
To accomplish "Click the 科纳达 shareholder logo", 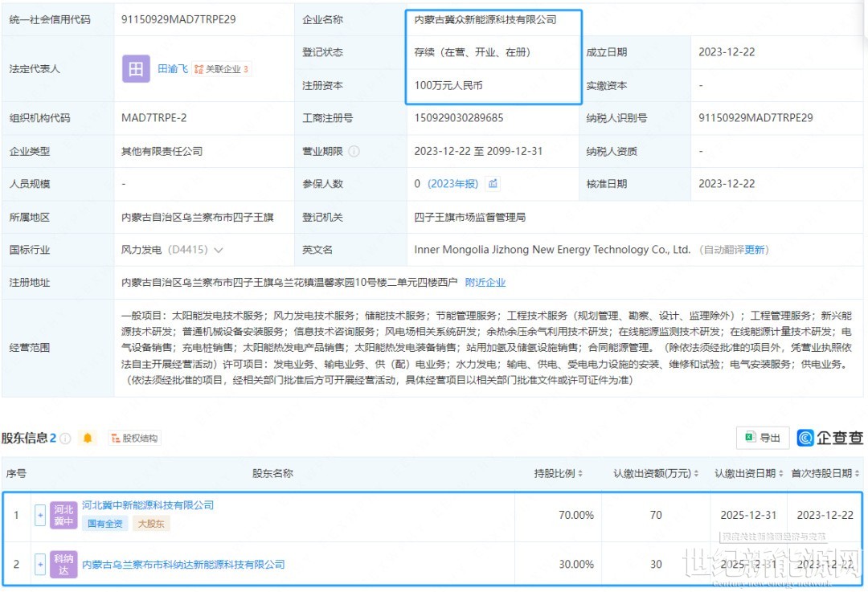I will pyautogui.click(x=63, y=564).
